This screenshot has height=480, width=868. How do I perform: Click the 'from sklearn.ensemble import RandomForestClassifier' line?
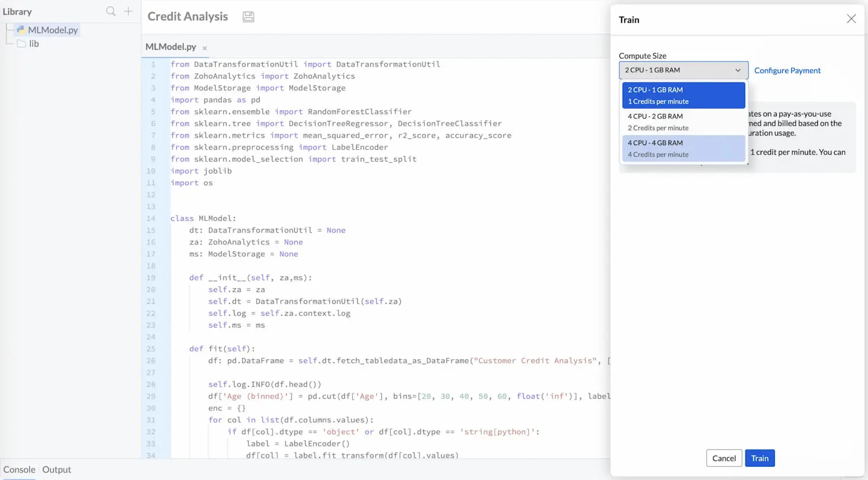(291, 112)
